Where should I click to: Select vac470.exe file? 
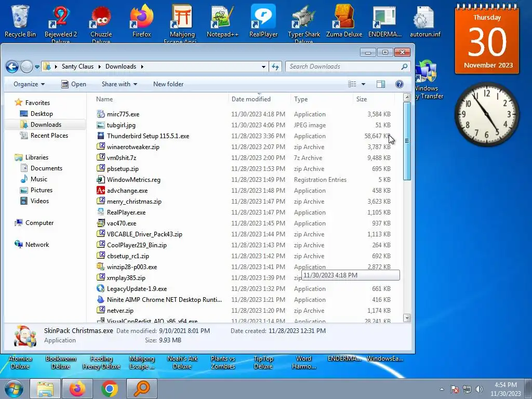[x=243, y=223]
